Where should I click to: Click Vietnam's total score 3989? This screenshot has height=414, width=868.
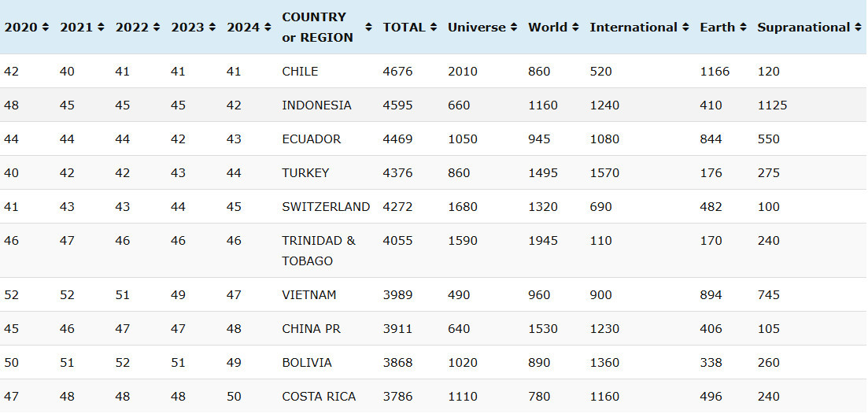tap(397, 295)
